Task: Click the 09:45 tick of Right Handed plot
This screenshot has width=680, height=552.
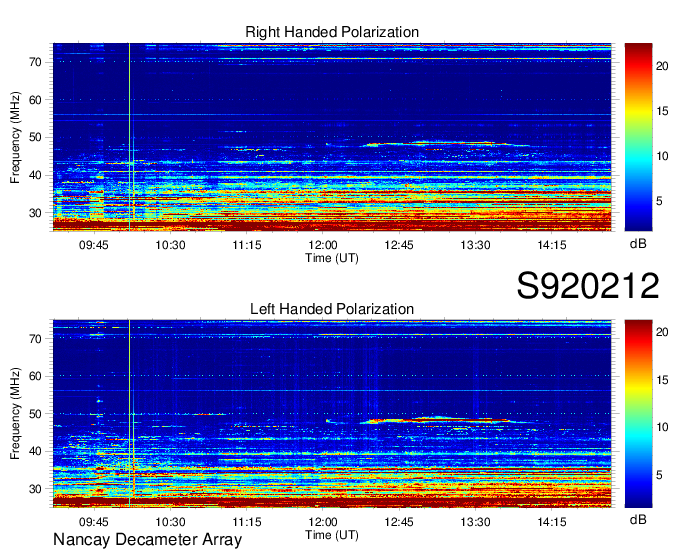Action: (94, 245)
